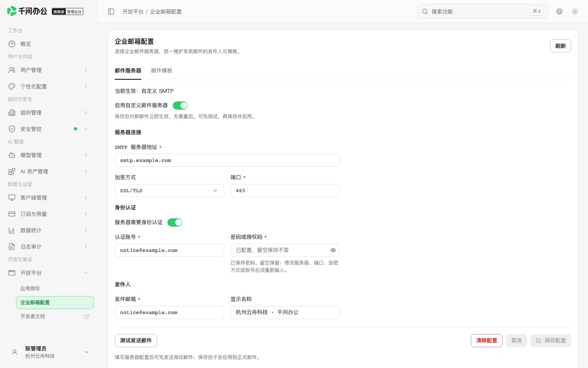Click the 模型管理 robot icon
Screen dimensions: 588x368
tap(12, 155)
